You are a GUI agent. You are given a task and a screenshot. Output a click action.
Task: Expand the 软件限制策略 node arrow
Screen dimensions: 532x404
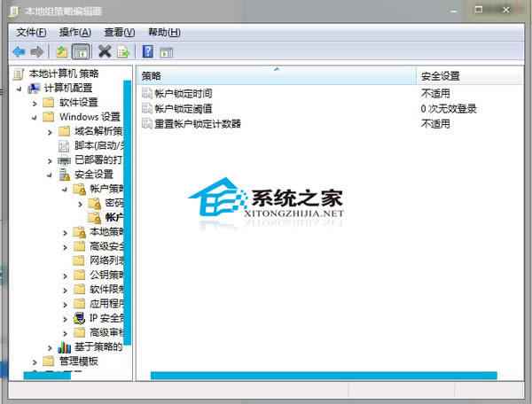pos(65,291)
